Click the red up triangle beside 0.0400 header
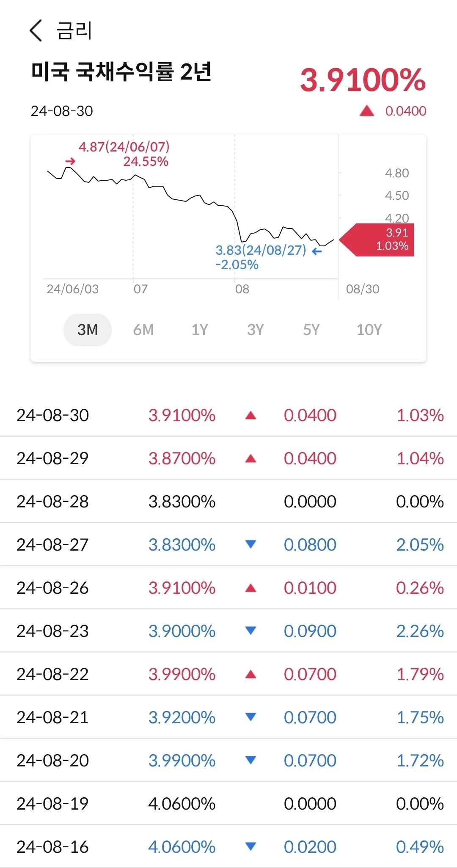Image resolution: width=457 pixels, height=868 pixels. tap(366, 111)
